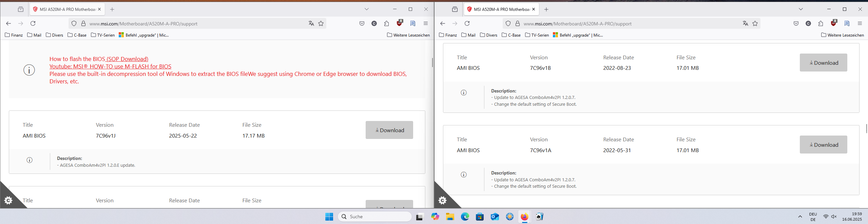Open Weitere Lesezeichen folder in right window
Image resolution: width=868 pixels, height=224 pixels.
click(x=843, y=35)
